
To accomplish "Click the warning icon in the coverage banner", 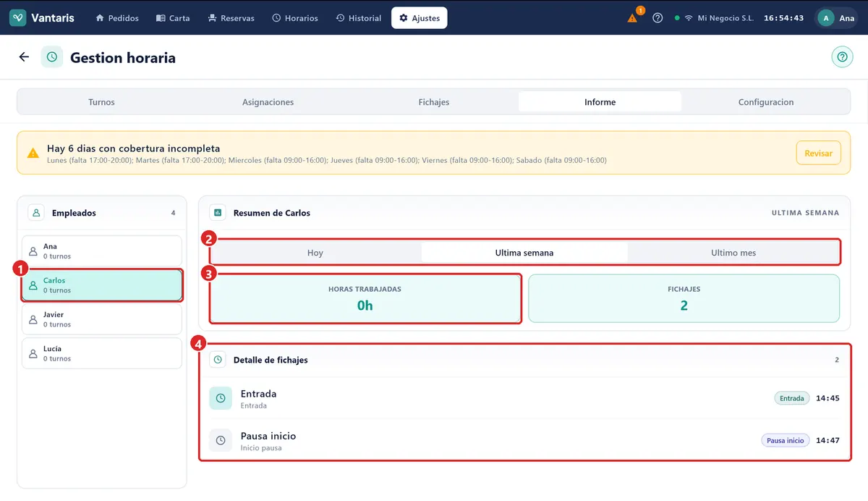I will pyautogui.click(x=33, y=153).
